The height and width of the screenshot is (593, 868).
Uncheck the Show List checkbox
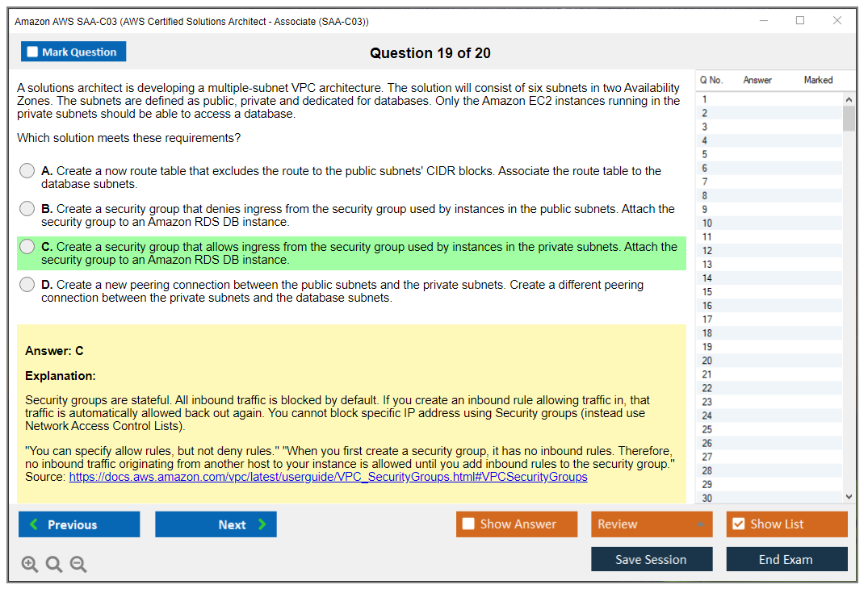pos(738,524)
